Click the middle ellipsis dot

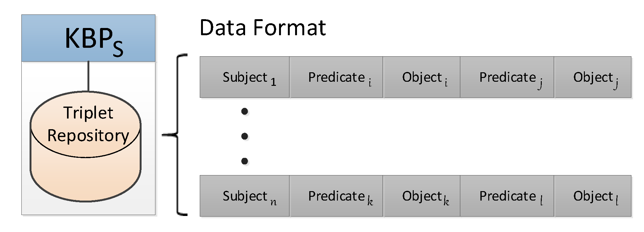(x=245, y=136)
